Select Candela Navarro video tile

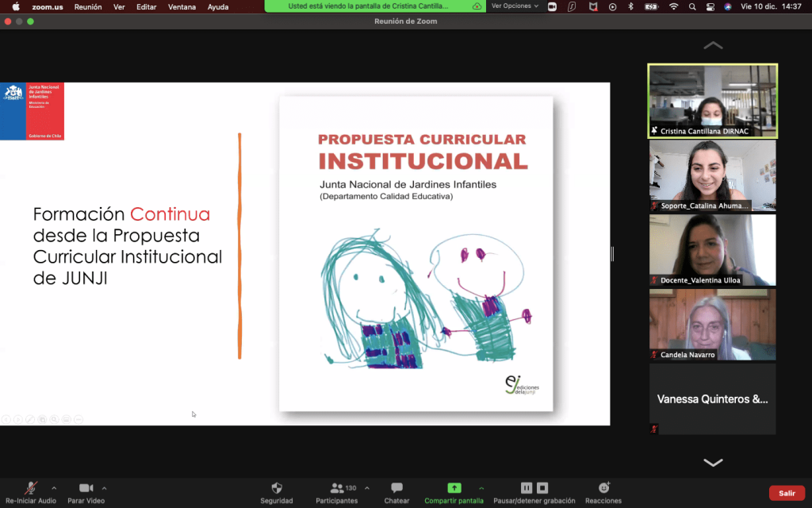713,325
